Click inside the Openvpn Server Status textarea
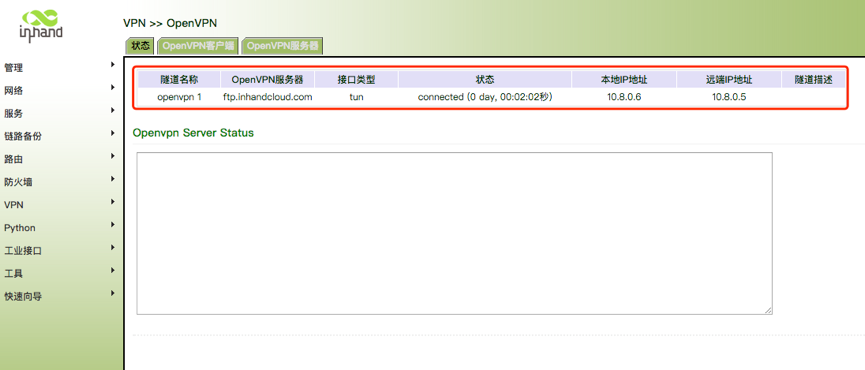Image resolution: width=865 pixels, height=370 pixels. (x=455, y=234)
